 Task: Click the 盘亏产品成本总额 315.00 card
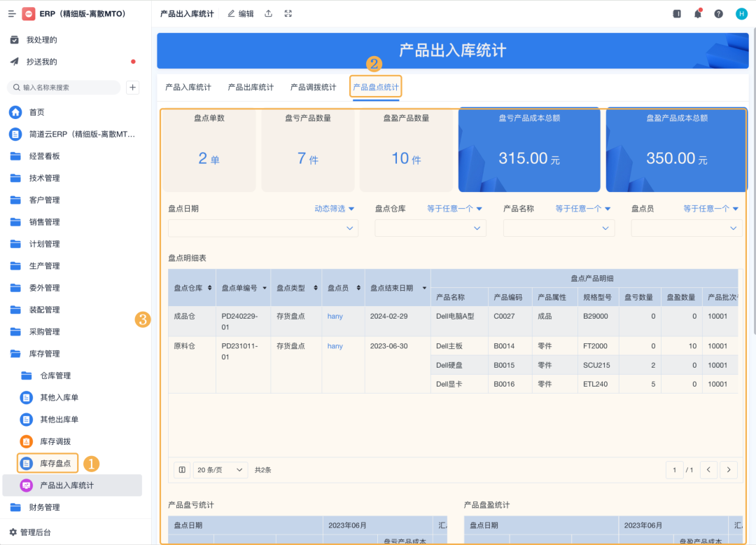click(529, 149)
